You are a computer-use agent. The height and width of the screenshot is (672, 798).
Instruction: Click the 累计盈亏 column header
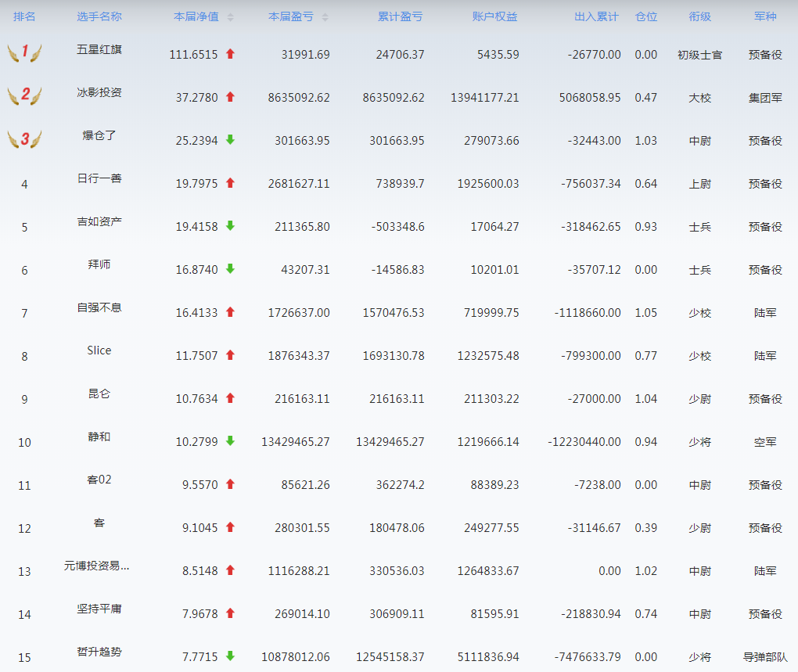(400, 16)
